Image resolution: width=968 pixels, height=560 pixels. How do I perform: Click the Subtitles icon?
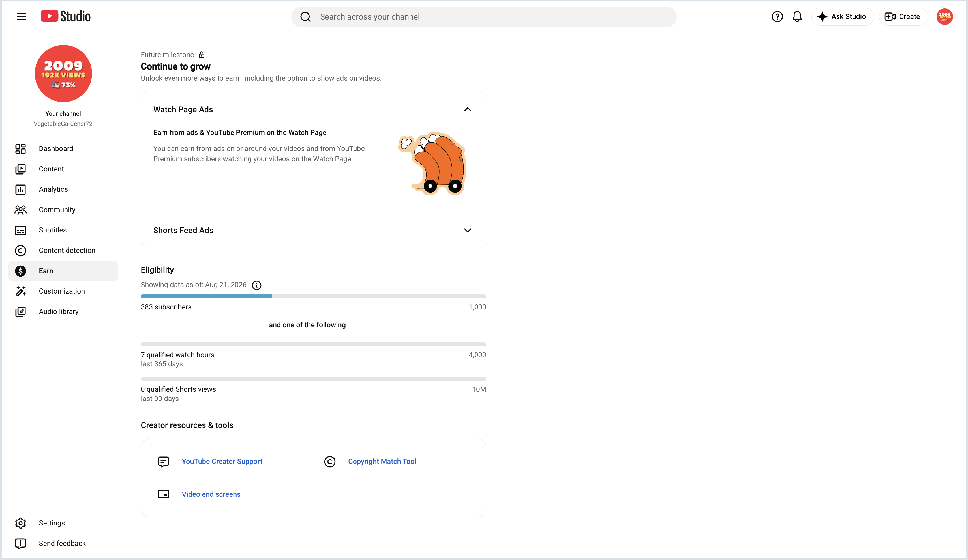click(20, 230)
